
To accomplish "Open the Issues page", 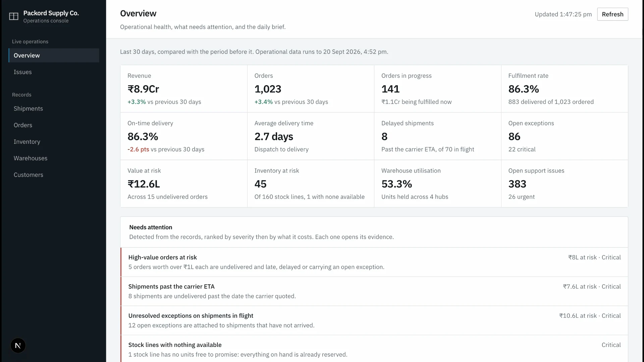I will click(54, 72).
